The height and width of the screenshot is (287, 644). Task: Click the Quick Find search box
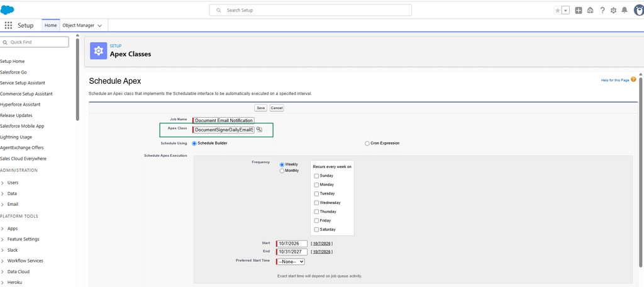pyautogui.click(x=35, y=42)
